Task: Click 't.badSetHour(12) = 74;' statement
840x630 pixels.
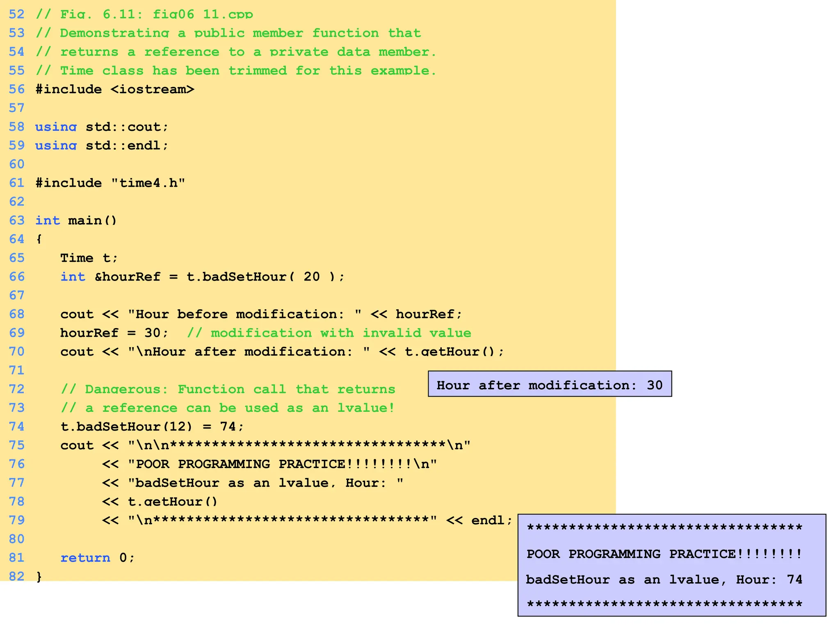Action: [x=152, y=427]
